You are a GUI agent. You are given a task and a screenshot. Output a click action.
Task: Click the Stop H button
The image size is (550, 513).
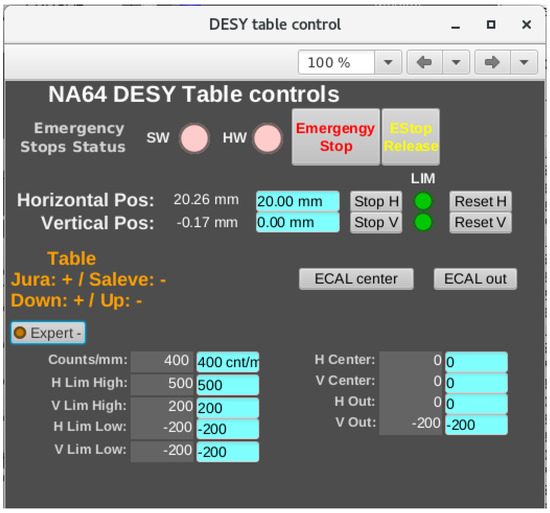pos(376,201)
